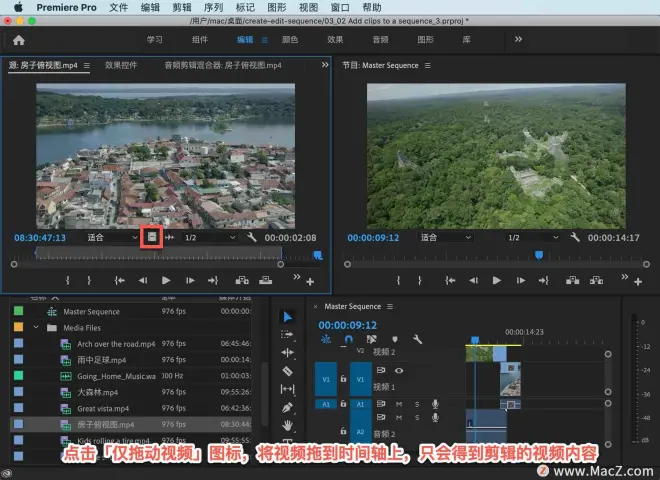
Task: Toggle snap magnet in timeline
Action: tap(349, 339)
